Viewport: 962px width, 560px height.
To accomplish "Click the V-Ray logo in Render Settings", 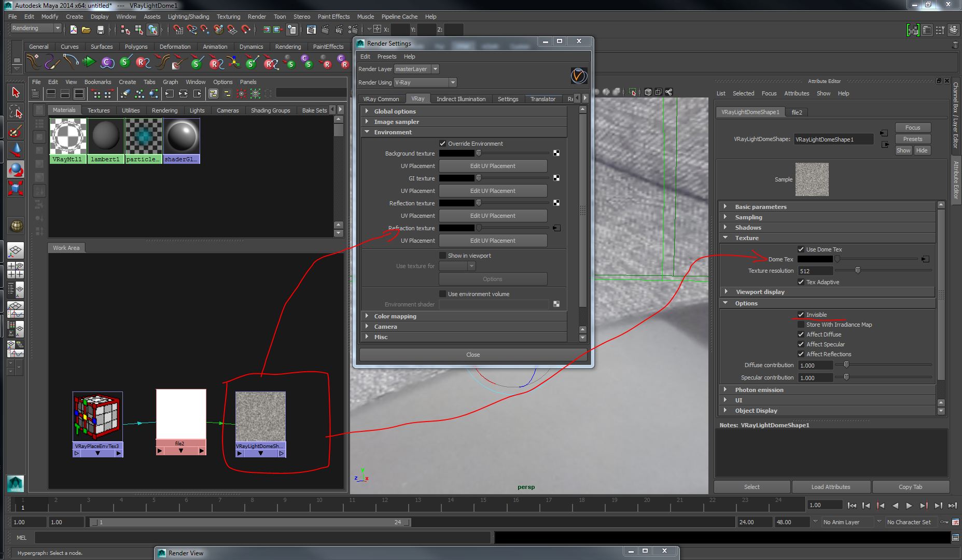I will pyautogui.click(x=579, y=76).
